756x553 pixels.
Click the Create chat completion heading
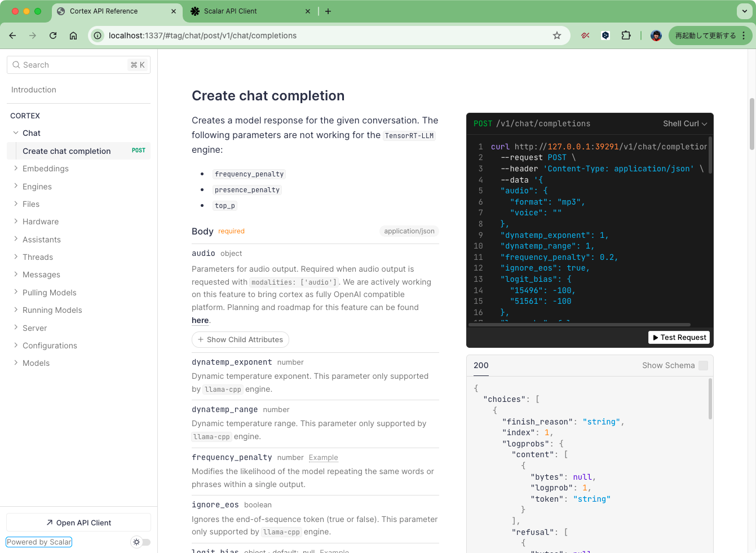268,96
